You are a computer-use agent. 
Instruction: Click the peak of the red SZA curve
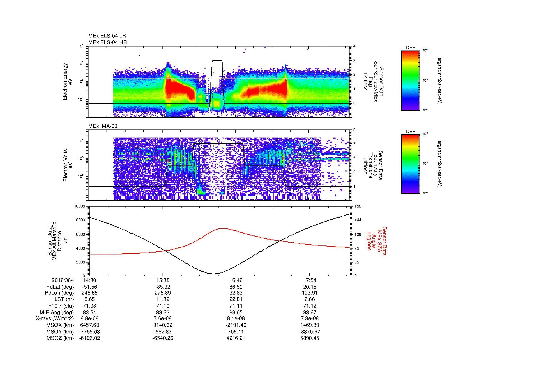pos(222,228)
